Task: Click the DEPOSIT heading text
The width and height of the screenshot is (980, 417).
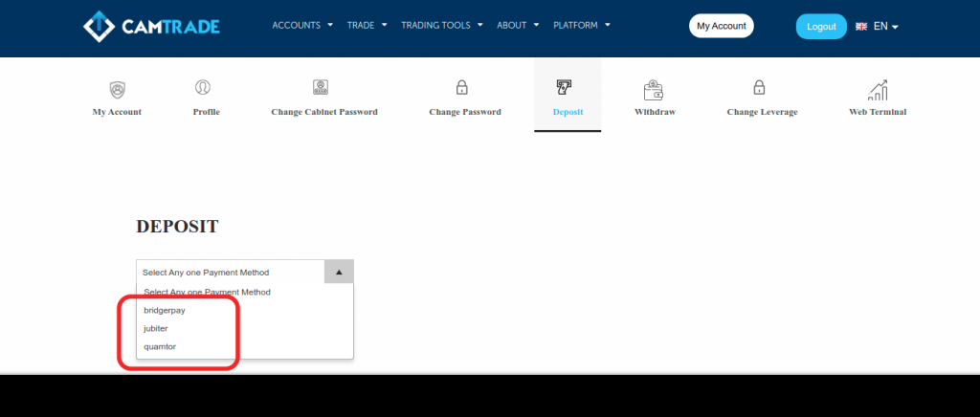Action: [177, 227]
